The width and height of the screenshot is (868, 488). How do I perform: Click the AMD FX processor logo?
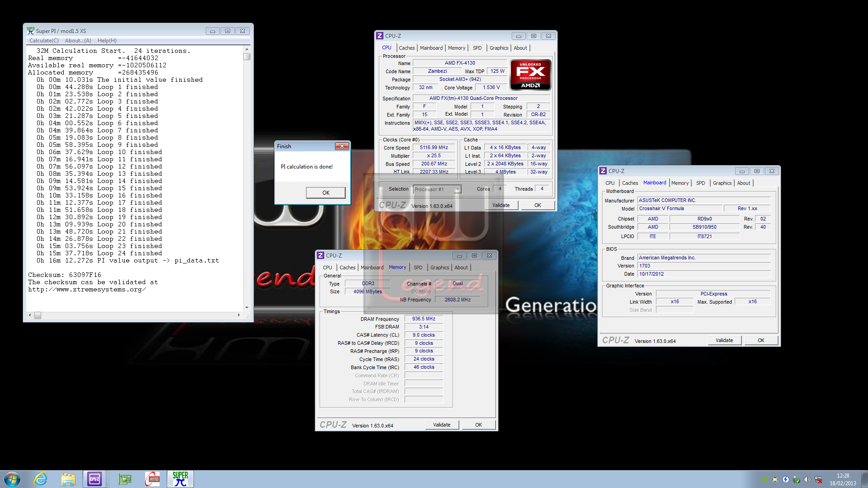click(x=530, y=75)
